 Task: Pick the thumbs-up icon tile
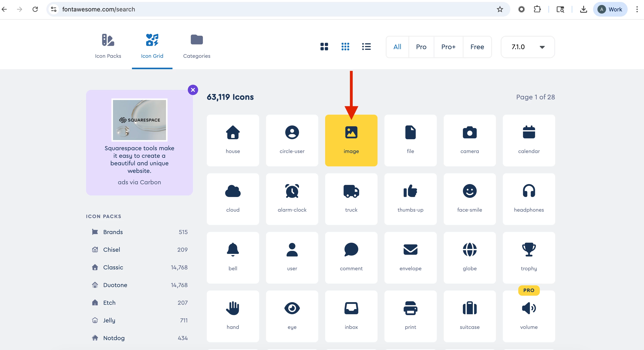[x=410, y=199]
